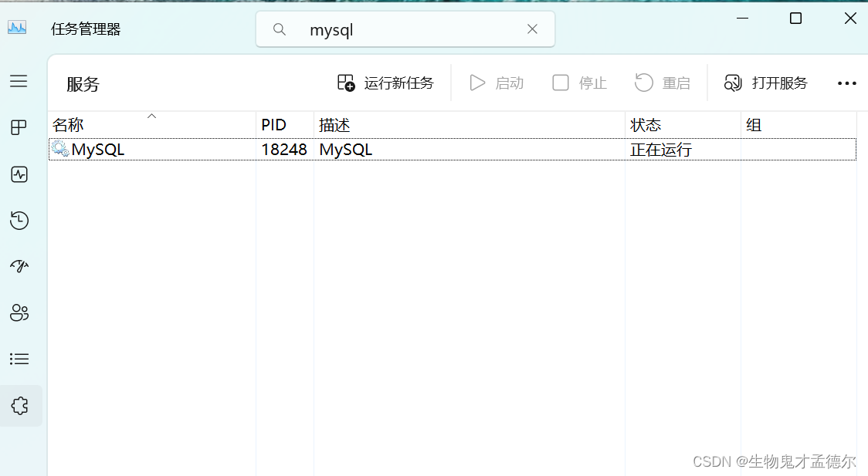Open the hamburger navigation menu
This screenshot has width=868, height=476.
click(19, 81)
